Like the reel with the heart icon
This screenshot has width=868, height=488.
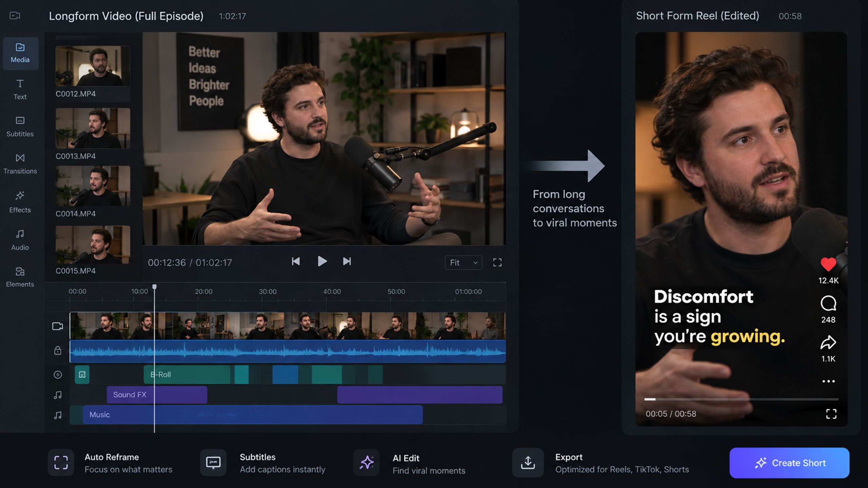point(828,264)
